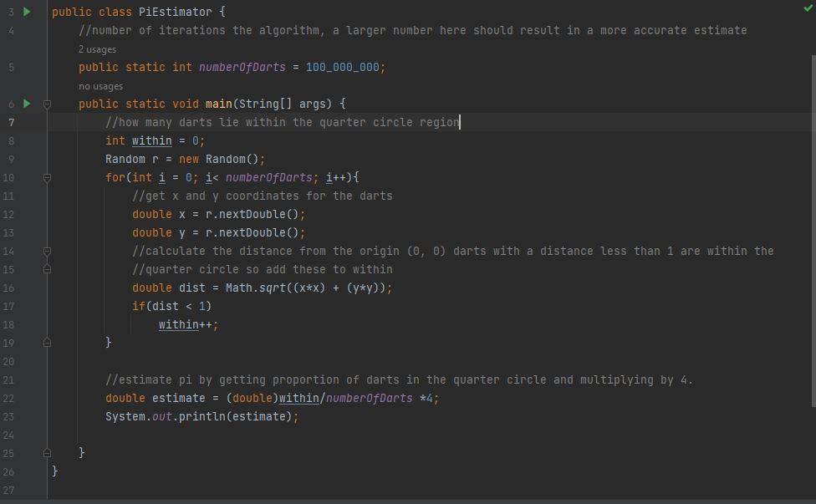Viewport: 816px width, 504px height.
Task: Collapse the main method via its fold arrow
Action: tap(48, 104)
